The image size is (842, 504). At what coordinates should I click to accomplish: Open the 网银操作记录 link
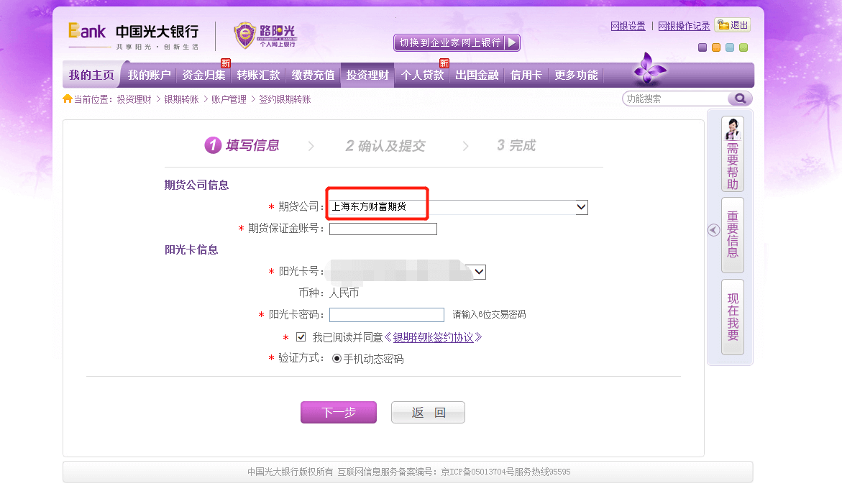(684, 26)
